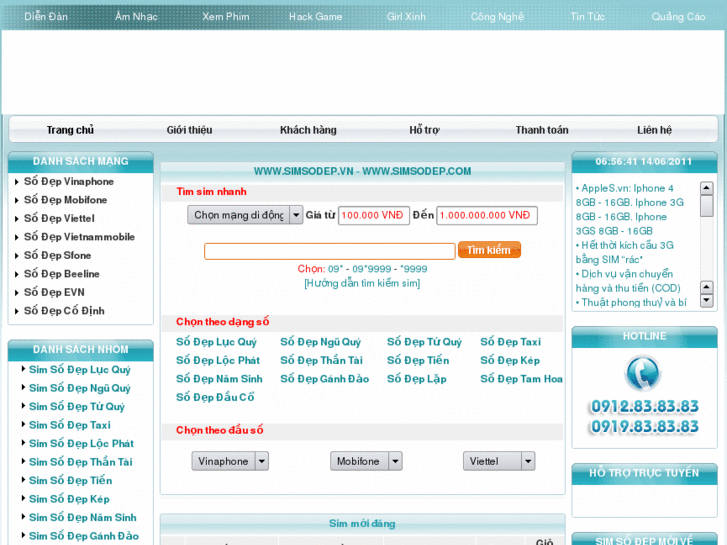The height and width of the screenshot is (545, 727).
Task: Choose Số Đẹp Taxi number type
Action: click(510, 342)
